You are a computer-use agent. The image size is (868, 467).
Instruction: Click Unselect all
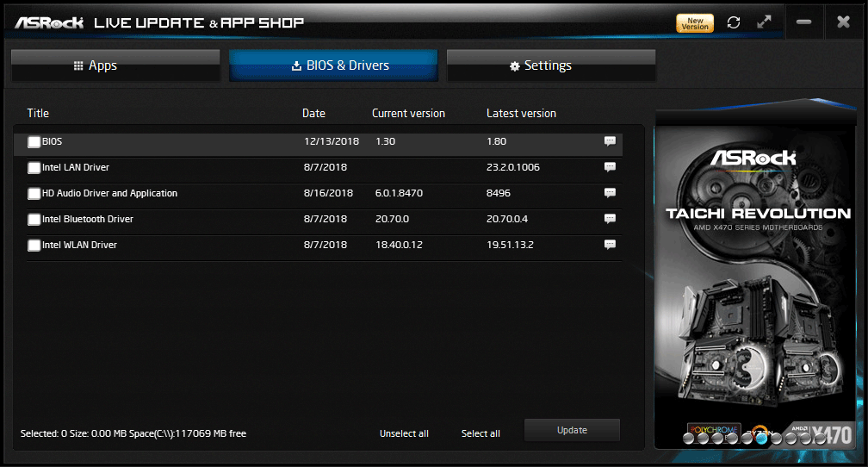[404, 433]
